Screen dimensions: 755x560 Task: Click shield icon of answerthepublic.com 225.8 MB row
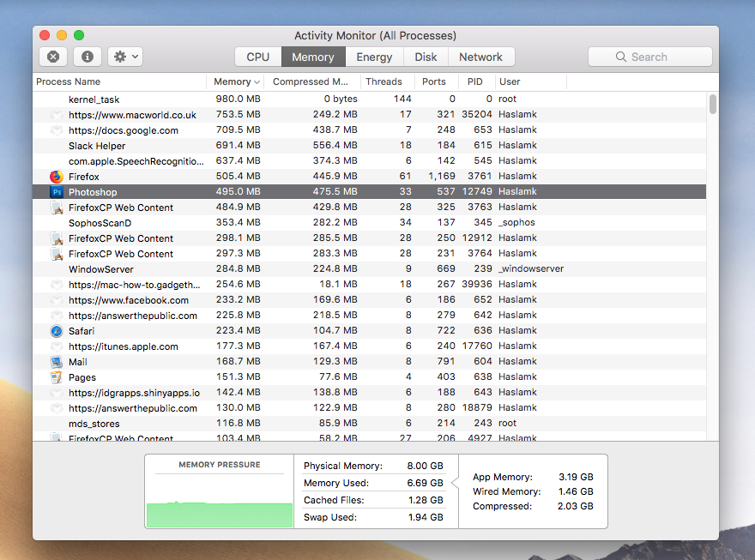pos(57,316)
